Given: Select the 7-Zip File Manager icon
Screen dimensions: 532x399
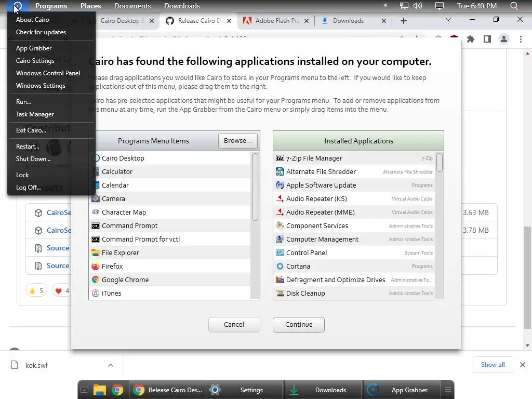Looking at the screenshot, I should point(280,158).
